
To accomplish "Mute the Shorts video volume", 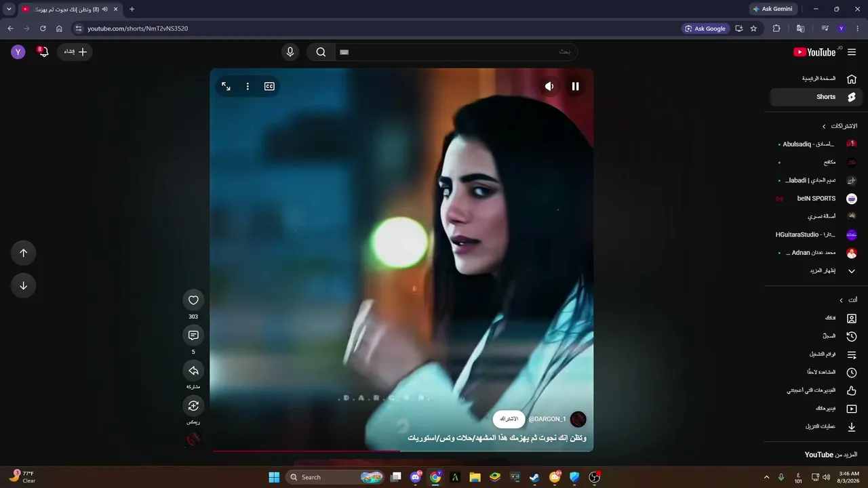I will [549, 86].
